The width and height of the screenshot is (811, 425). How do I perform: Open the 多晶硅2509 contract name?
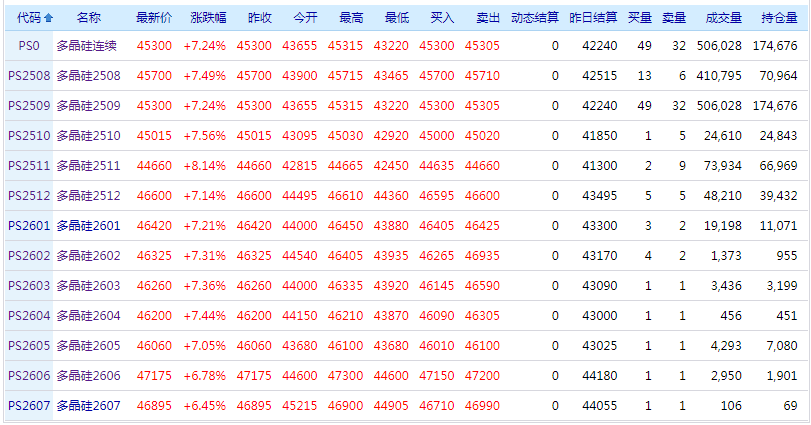click(x=88, y=105)
